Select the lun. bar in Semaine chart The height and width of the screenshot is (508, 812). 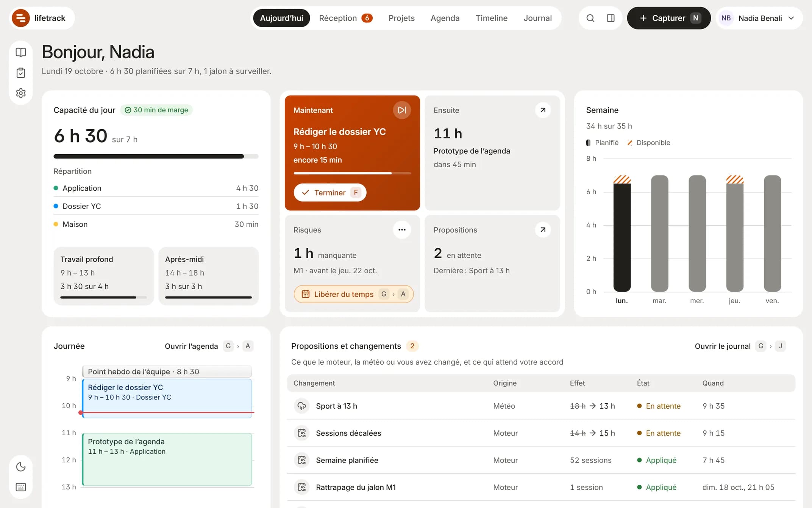(622, 234)
